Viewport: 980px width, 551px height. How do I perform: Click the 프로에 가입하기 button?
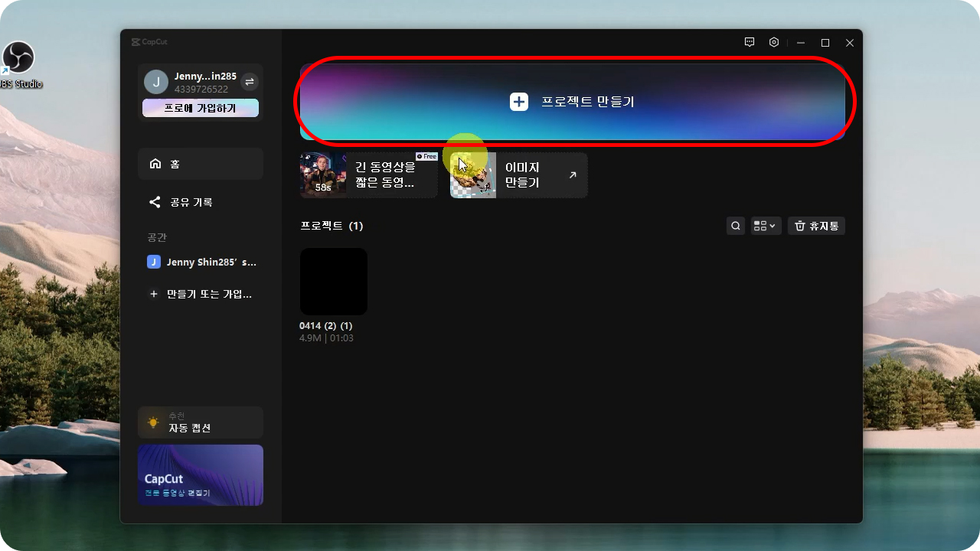[201, 108]
